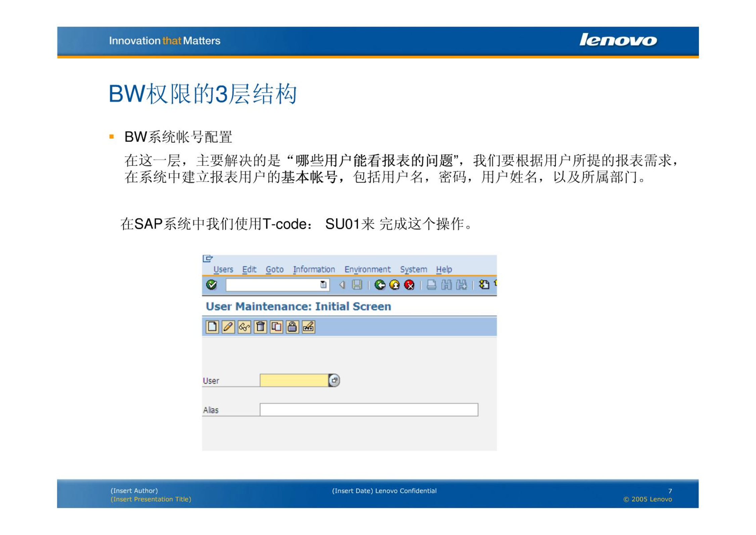Click the 'Alias' field label
The height and width of the screenshot is (535, 756).
[x=211, y=410]
